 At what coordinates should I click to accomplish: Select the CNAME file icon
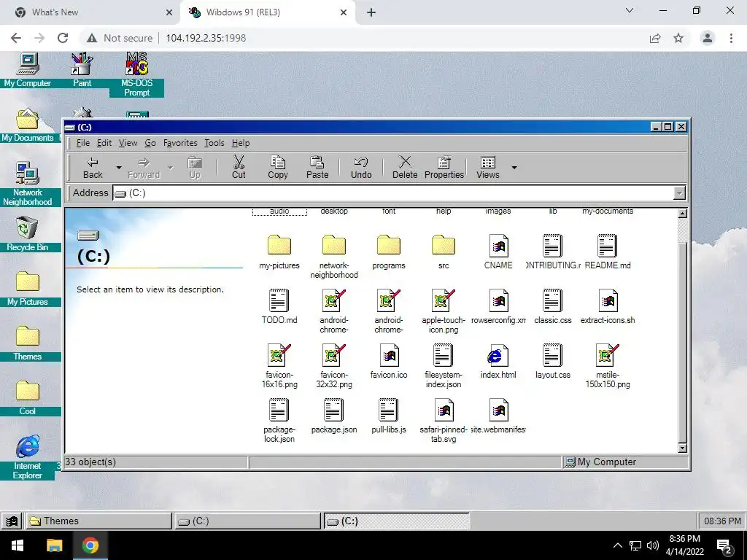498,246
